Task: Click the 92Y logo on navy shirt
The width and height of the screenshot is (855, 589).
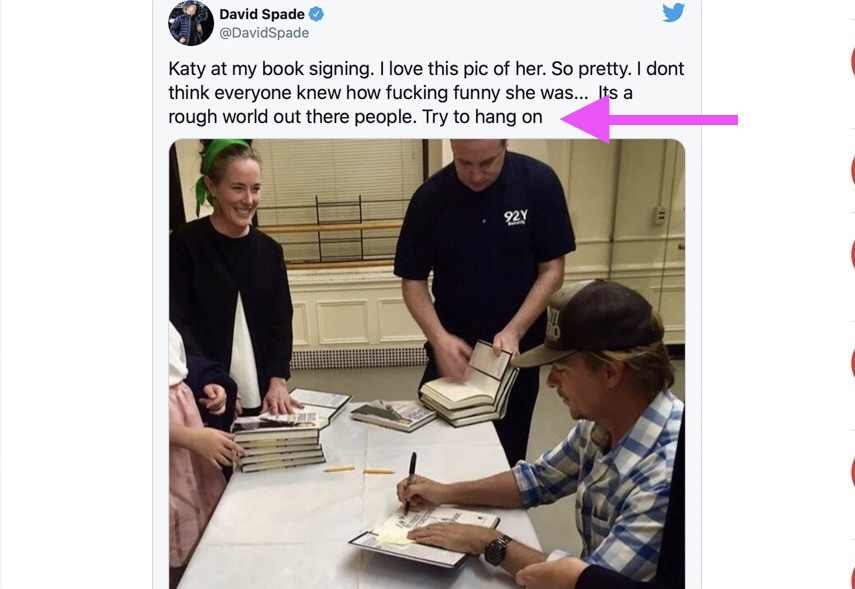Action: point(515,217)
